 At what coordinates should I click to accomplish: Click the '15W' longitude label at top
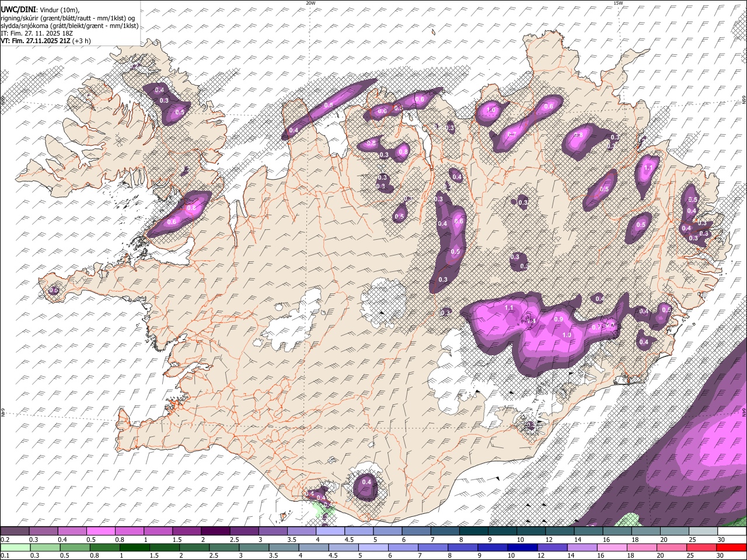click(x=618, y=3)
